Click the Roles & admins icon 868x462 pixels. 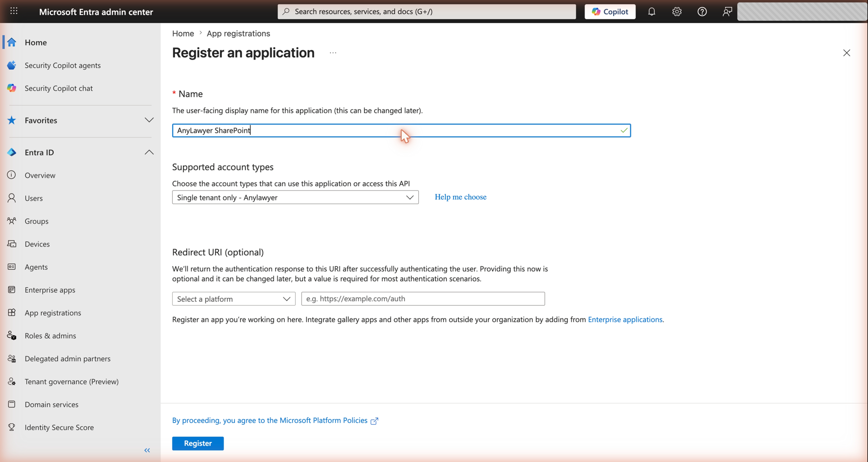click(12, 336)
